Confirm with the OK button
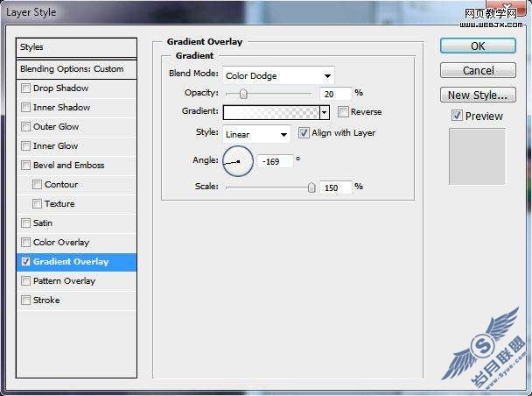This screenshot has width=532, height=396. pyautogui.click(x=478, y=46)
